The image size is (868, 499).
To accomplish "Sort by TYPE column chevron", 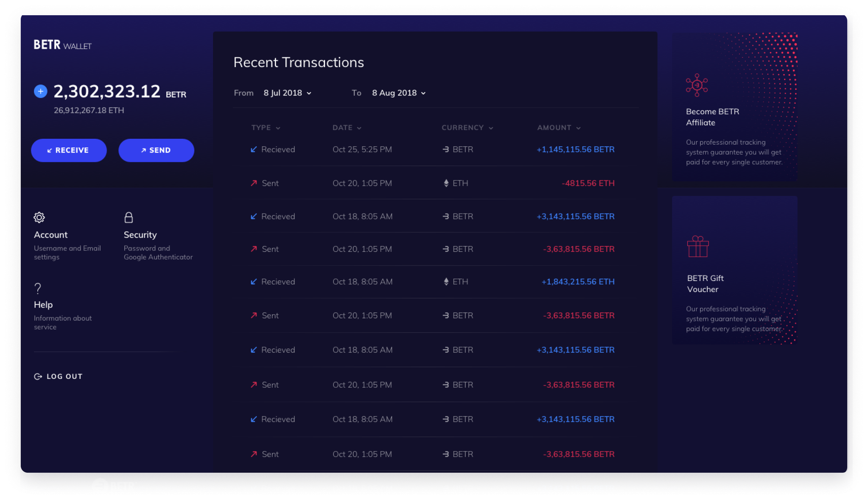I will click(x=278, y=128).
